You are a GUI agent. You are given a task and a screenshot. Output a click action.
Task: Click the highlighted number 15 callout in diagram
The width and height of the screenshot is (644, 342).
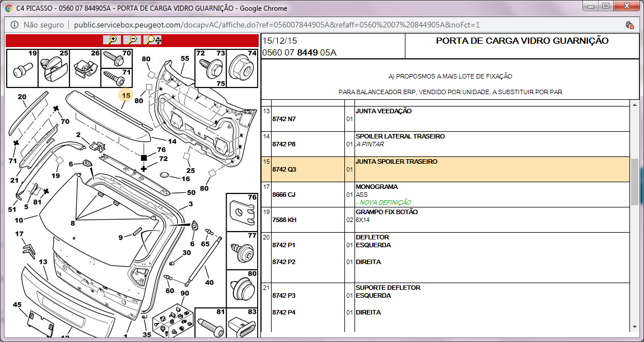point(126,96)
